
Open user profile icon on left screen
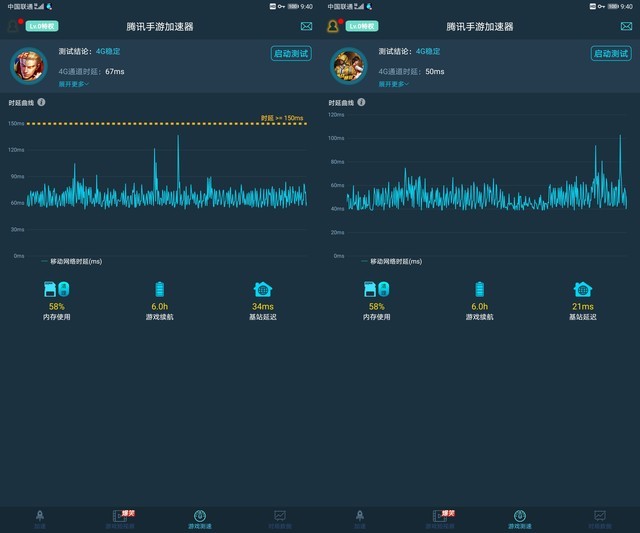[13, 27]
